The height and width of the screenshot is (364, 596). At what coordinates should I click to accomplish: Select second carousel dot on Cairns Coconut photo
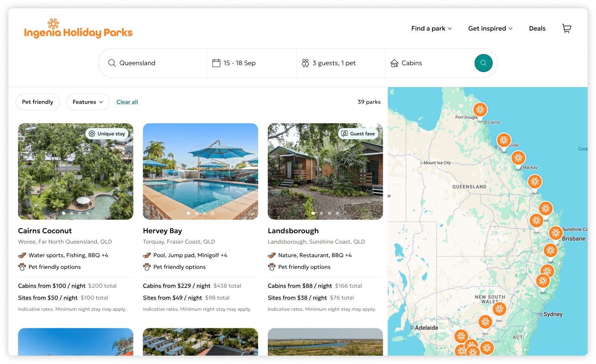(x=72, y=213)
